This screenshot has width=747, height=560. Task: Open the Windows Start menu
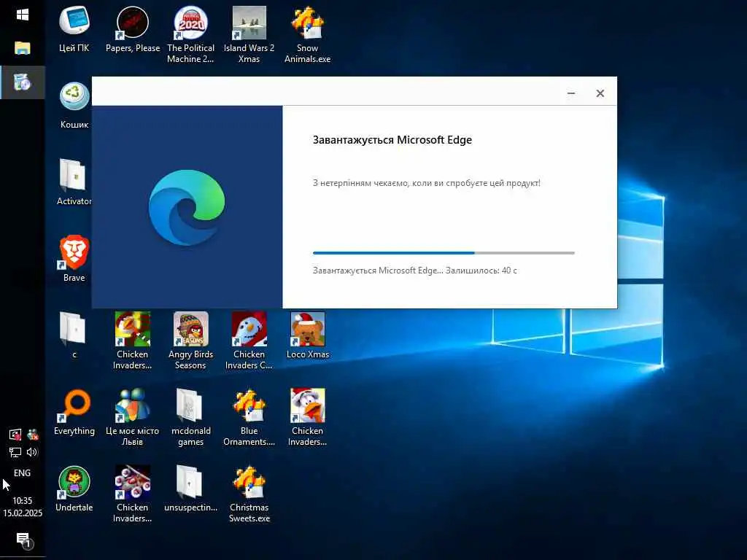click(23, 15)
